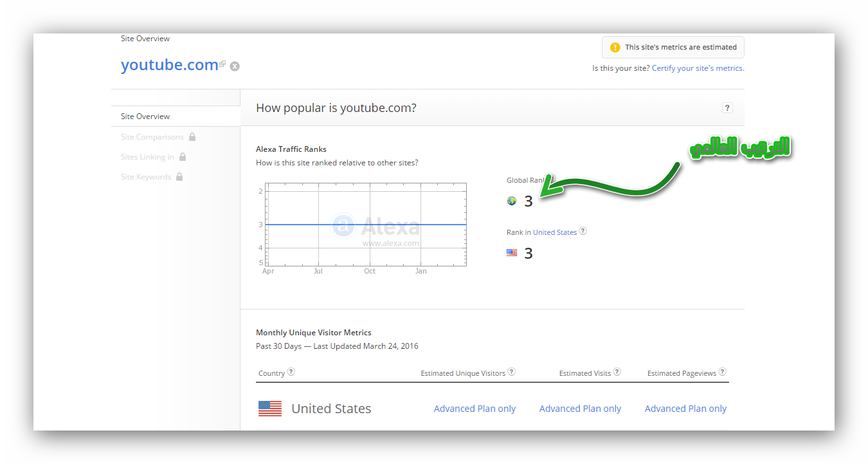Click the help icon beside Estimated Unique Visitors
Viewport: 868px width, 464px height.
click(x=512, y=372)
